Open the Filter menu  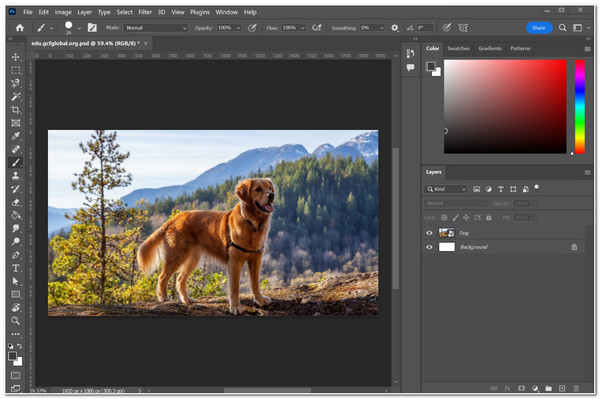pyautogui.click(x=145, y=12)
